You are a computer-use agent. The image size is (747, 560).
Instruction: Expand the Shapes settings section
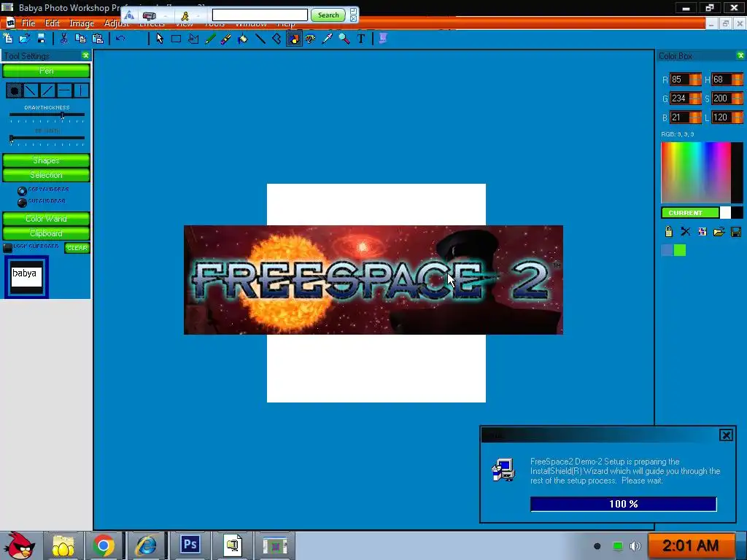click(x=46, y=160)
